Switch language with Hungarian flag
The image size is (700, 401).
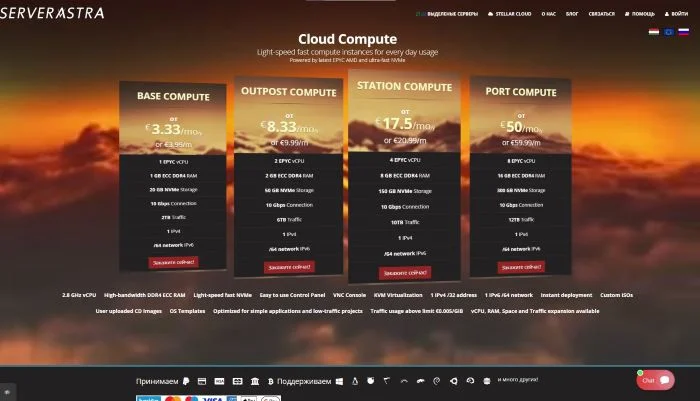coord(654,32)
